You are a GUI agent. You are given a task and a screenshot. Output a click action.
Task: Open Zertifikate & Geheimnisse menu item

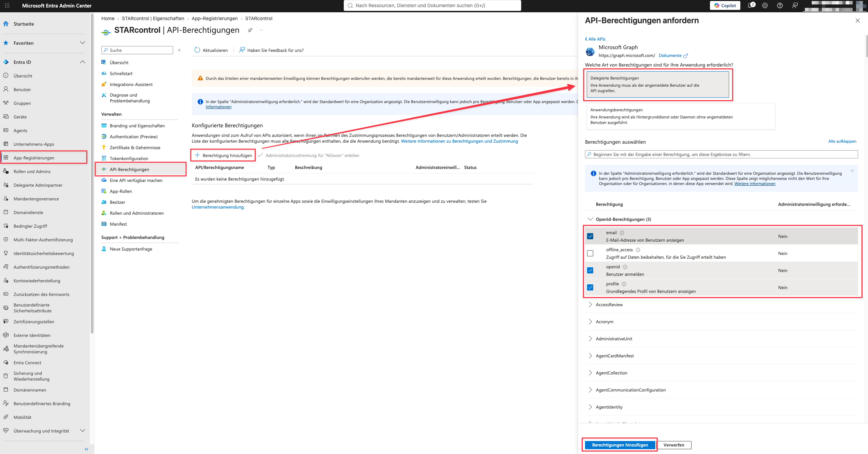[135, 147]
